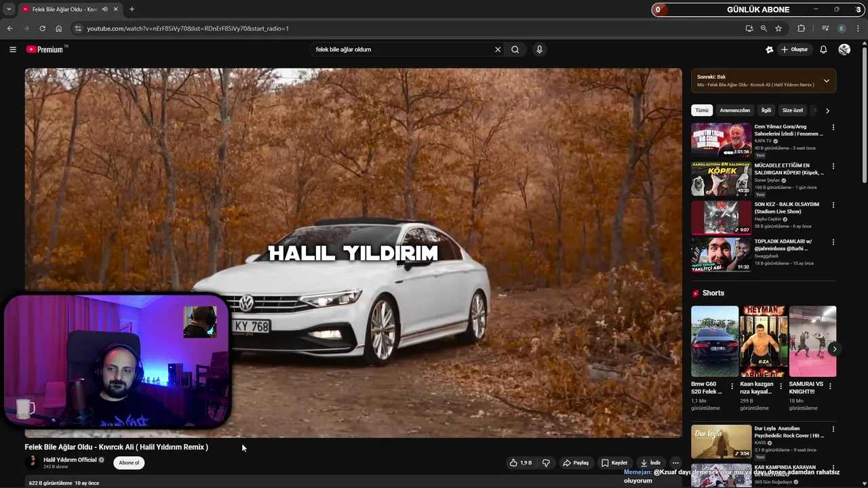Share video via Paylaş button
Image resolution: width=868 pixels, height=488 pixels.
click(x=576, y=463)
